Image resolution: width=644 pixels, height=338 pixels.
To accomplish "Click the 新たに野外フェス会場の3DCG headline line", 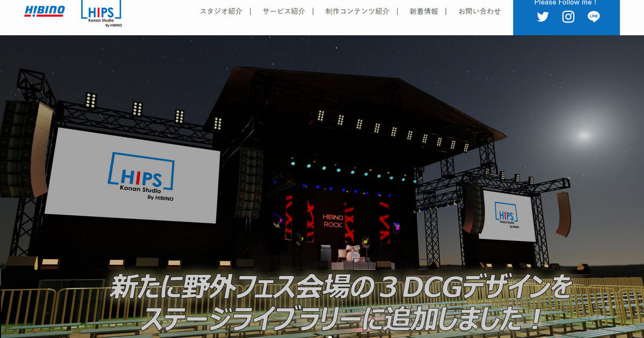I will click(x=342, y=289).
